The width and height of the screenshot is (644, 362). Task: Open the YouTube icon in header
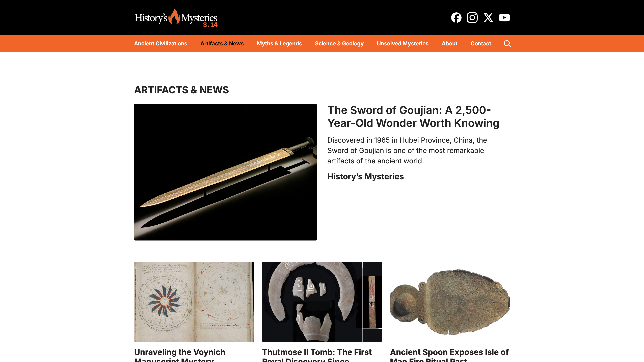(x=504, y=17)
